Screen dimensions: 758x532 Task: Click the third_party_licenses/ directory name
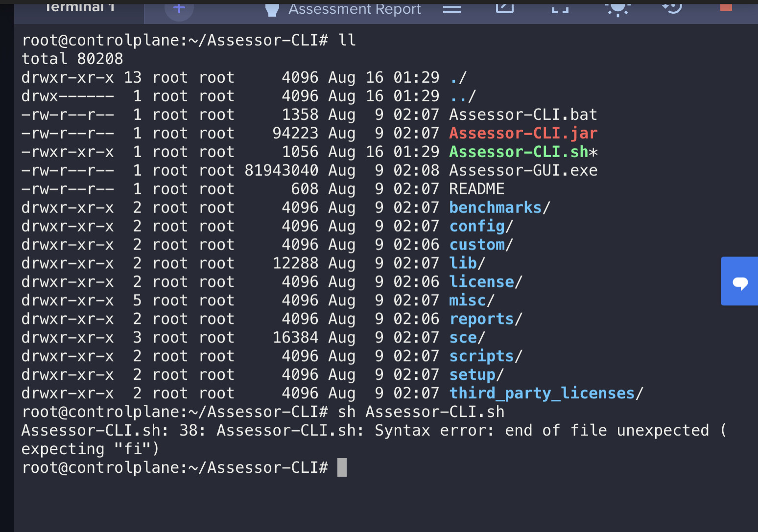543,393
